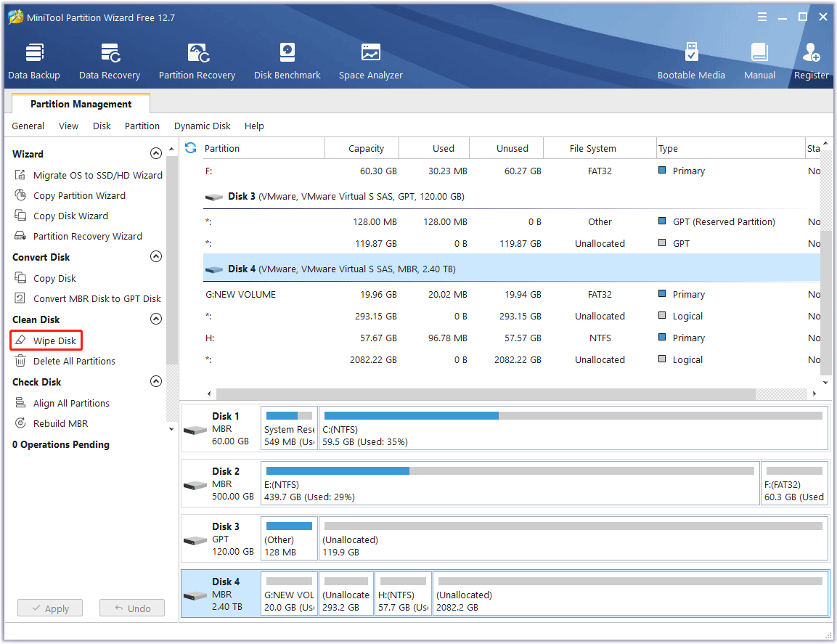Launch Copy Partition Wizard
The image size is (837, 644).
click(70, 195)
